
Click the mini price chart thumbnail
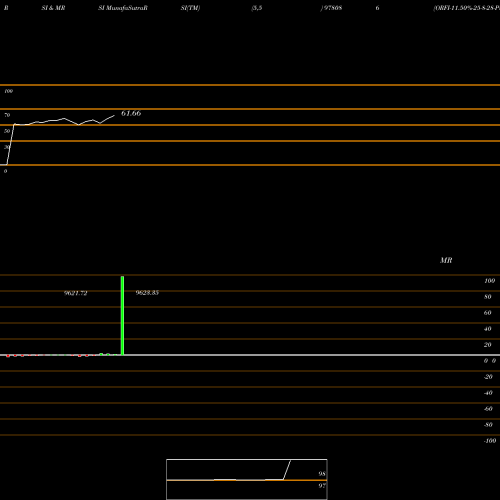(x=247, y=479)
